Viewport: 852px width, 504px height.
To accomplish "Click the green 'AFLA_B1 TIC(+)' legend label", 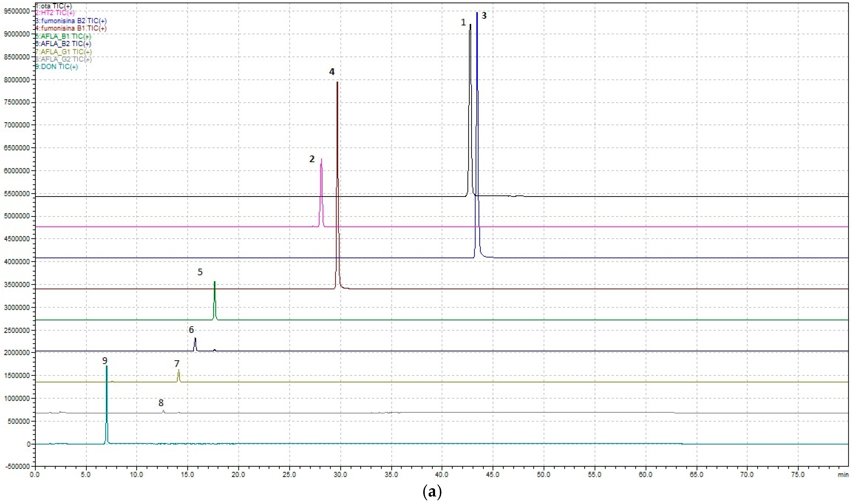I will [63, 36].
